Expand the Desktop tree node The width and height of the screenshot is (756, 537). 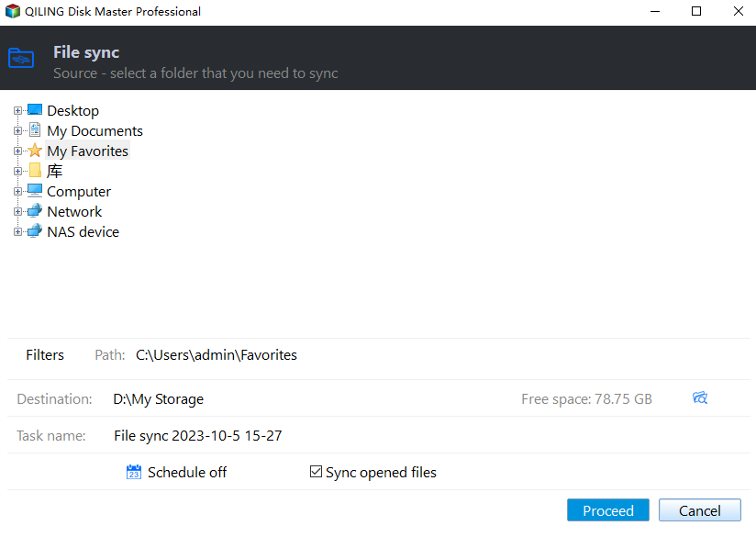click(17, 110)
